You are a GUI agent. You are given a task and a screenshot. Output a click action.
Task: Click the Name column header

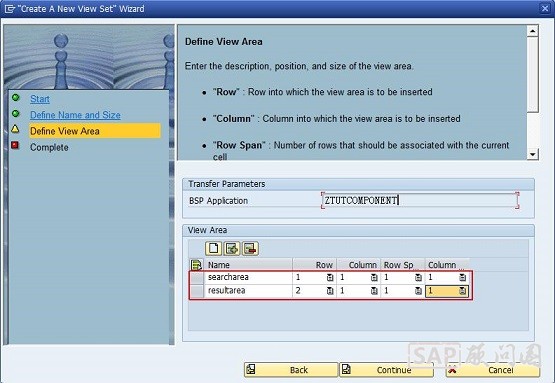pyautogui.click(x=248, y=265)
